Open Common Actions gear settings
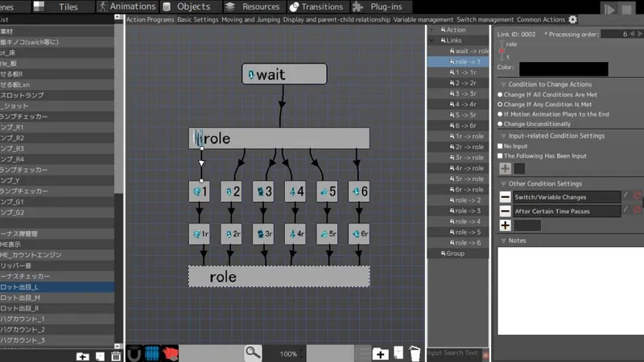This screenshot has height=362, width=644. click(572, 19)
